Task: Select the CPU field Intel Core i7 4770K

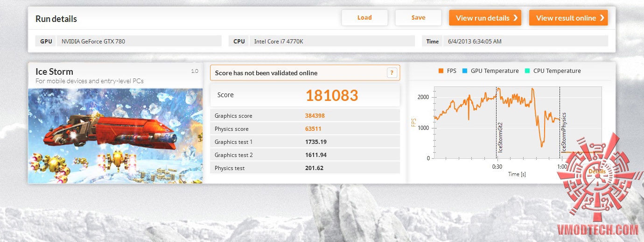Action: (332, 41)
